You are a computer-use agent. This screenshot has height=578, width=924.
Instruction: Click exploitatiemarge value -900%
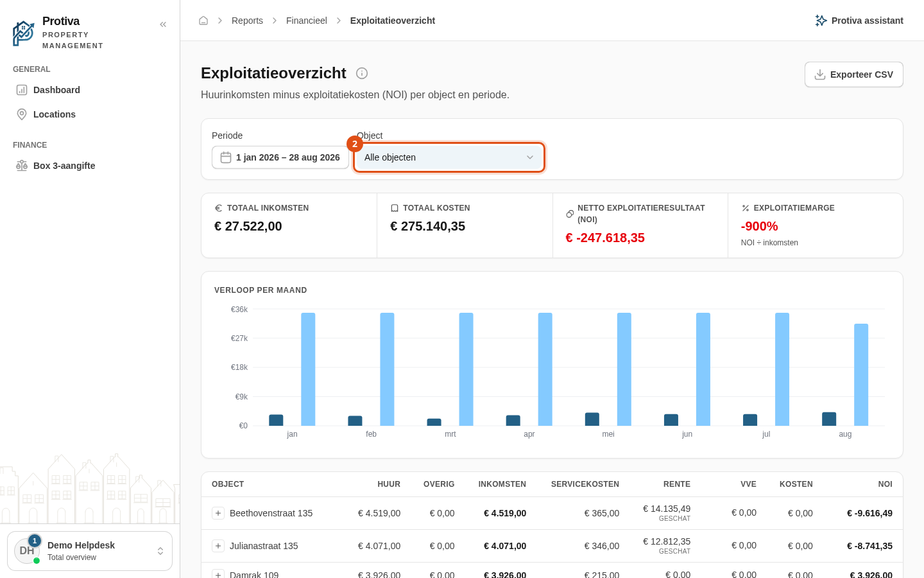pos(760,226)
